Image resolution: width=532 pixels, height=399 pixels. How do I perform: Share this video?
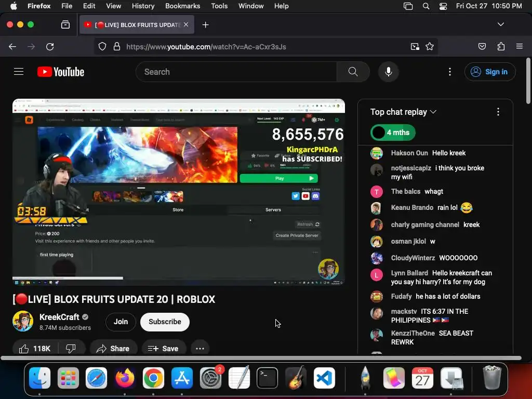113,349
